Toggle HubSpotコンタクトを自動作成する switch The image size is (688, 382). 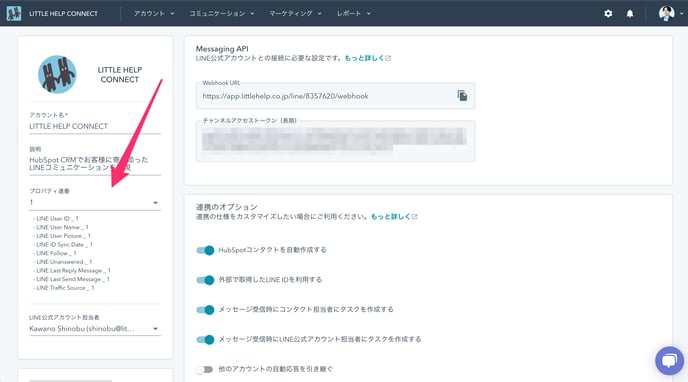pyautogui.click(x=205, y=250)
